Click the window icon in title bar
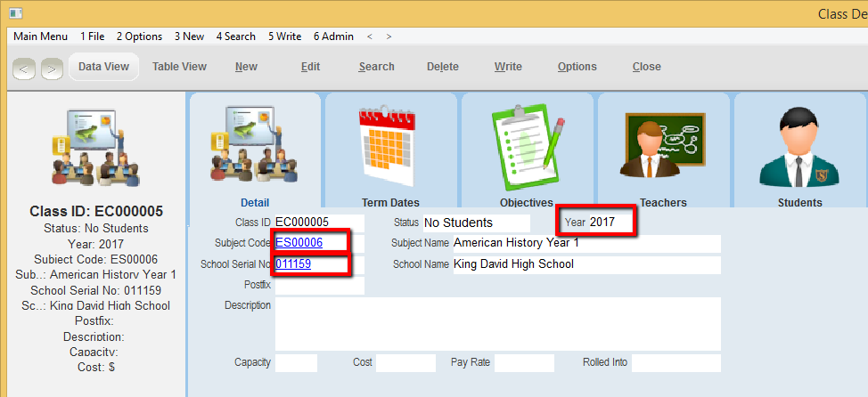This screenshot has width=868, height=397. click(14, 13)
